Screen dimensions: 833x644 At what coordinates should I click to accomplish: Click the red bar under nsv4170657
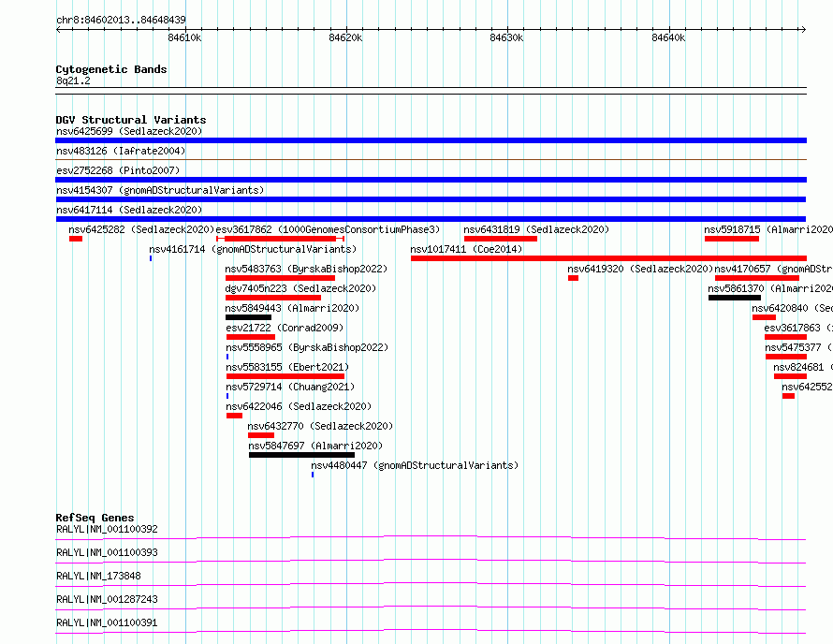click(757, 278)
